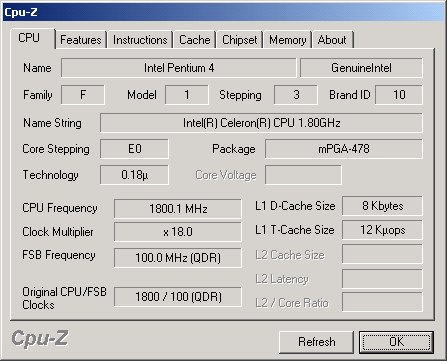Click the Cpu-Z window title bar
Viewport: 447px width, 361px height.
click(223, 13)
